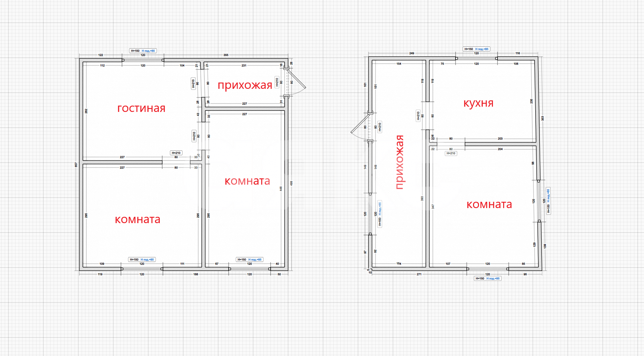This screenshot has width=644, height=356.
Task: Select the 188 dimension on the left plan
Action: coord(195,274)
